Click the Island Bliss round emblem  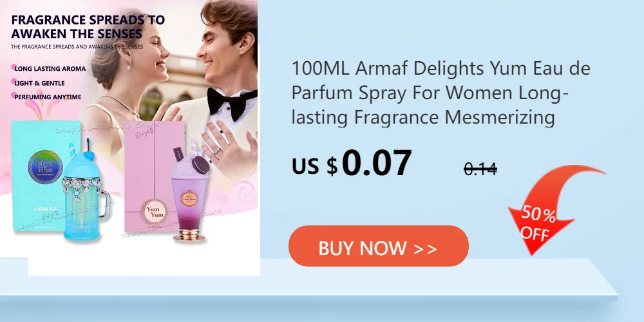click(x=45, y=167)
